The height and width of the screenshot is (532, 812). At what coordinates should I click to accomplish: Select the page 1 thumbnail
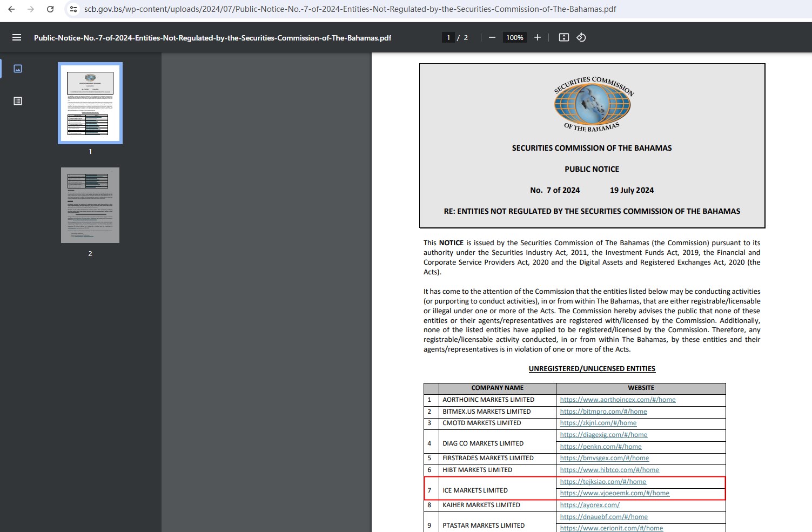[x=90, y=103]
